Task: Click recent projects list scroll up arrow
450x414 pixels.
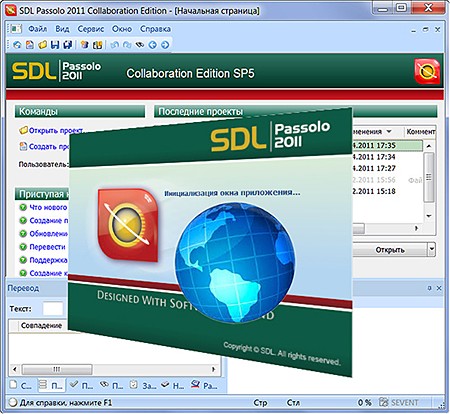Action: (x=429, y=146)
